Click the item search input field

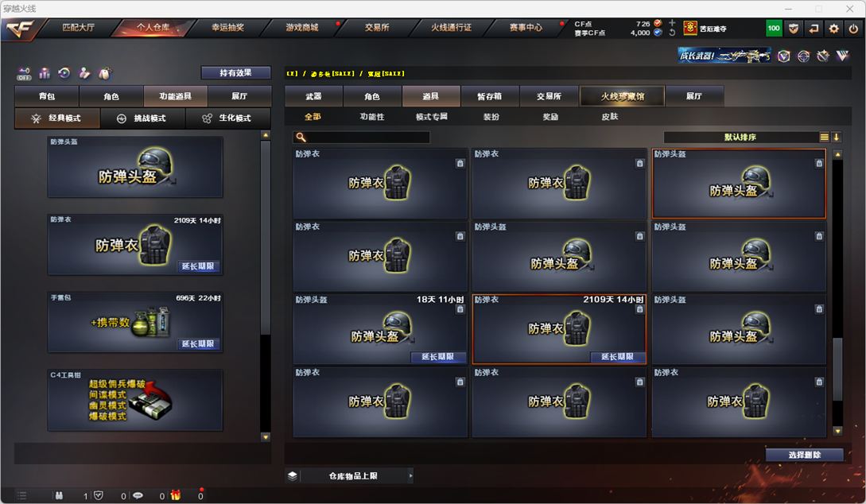361,137
